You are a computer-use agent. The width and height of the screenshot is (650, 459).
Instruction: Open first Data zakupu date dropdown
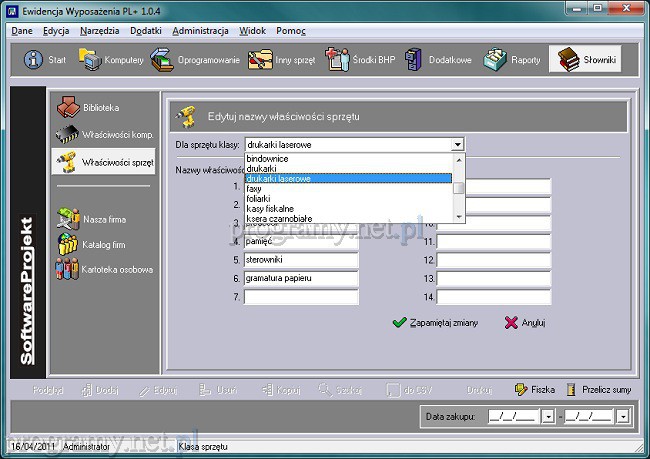click(x=549, y=415)
